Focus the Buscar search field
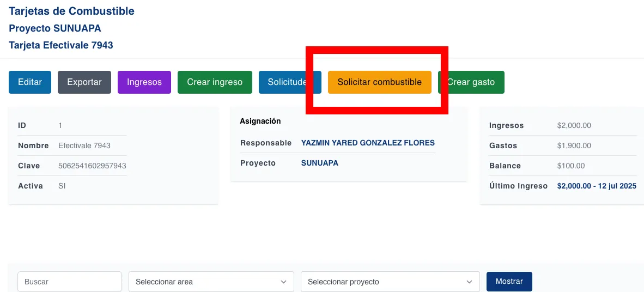The image size is (644, 292). click(x=70, y=282)
